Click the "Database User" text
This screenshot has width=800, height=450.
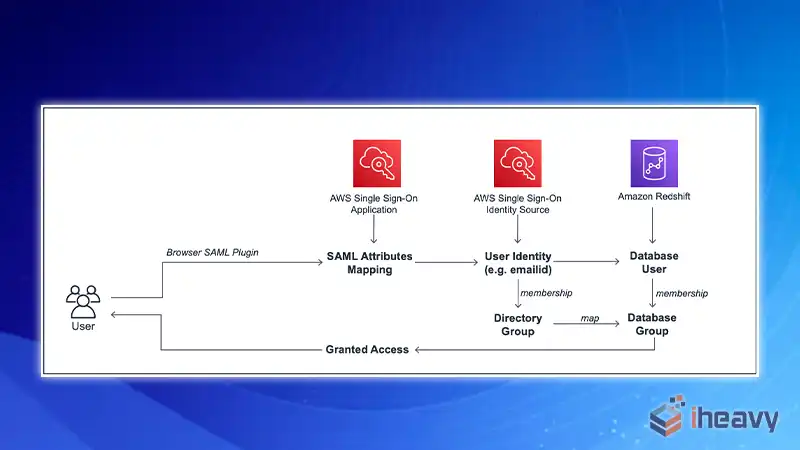click(654, 262)
